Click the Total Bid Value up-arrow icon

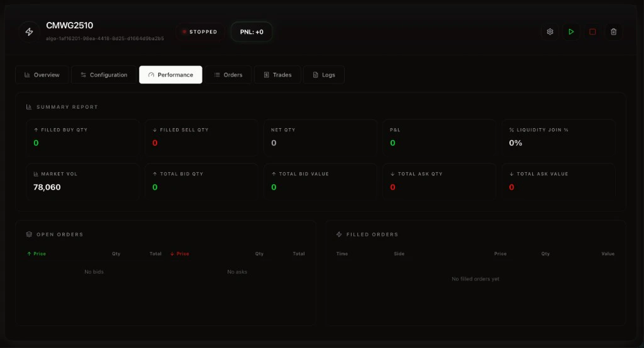tap(274, 174)
